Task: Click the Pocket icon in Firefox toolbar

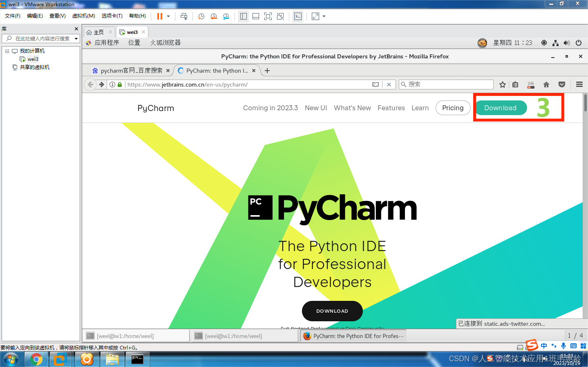Action: click(x=562, y=85)
